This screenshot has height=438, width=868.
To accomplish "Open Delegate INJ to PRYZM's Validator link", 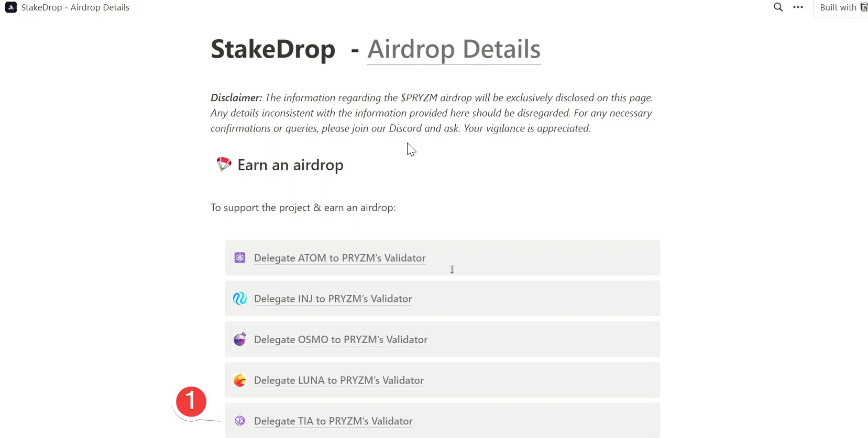I will (x=333, y=299).
